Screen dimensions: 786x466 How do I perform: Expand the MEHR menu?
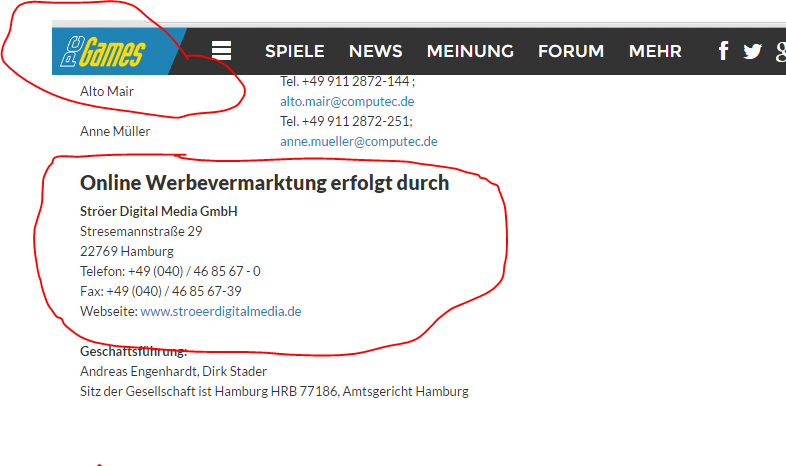tap(655, 51)
